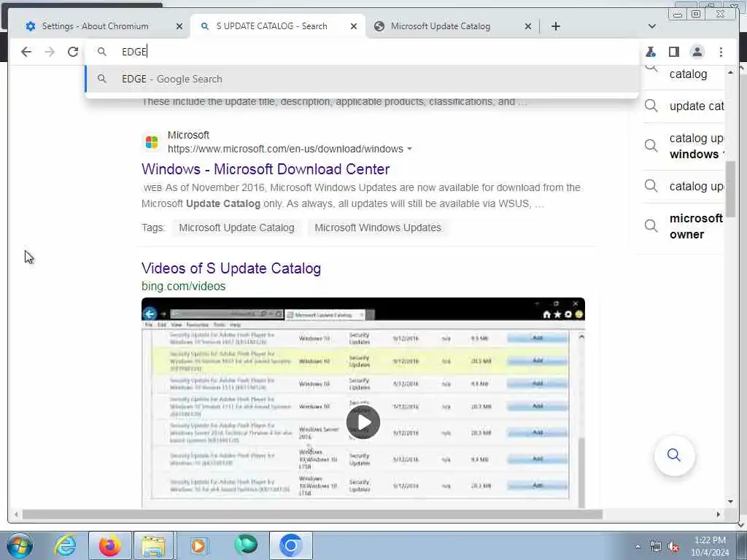Click the search icon in the suggestion row
Screen dimensions: 747x560
click(x=101, y=79)
